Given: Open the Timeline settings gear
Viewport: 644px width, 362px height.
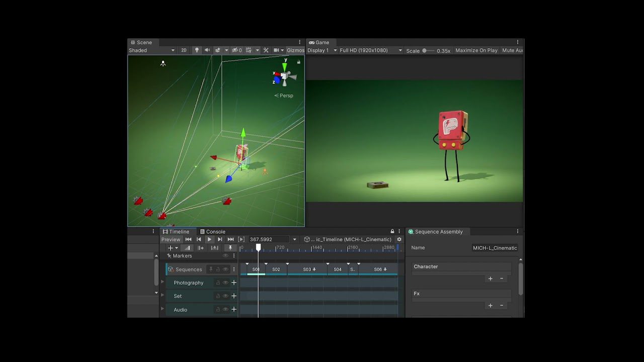Looking at the screenshot, I should click(399, 239).
